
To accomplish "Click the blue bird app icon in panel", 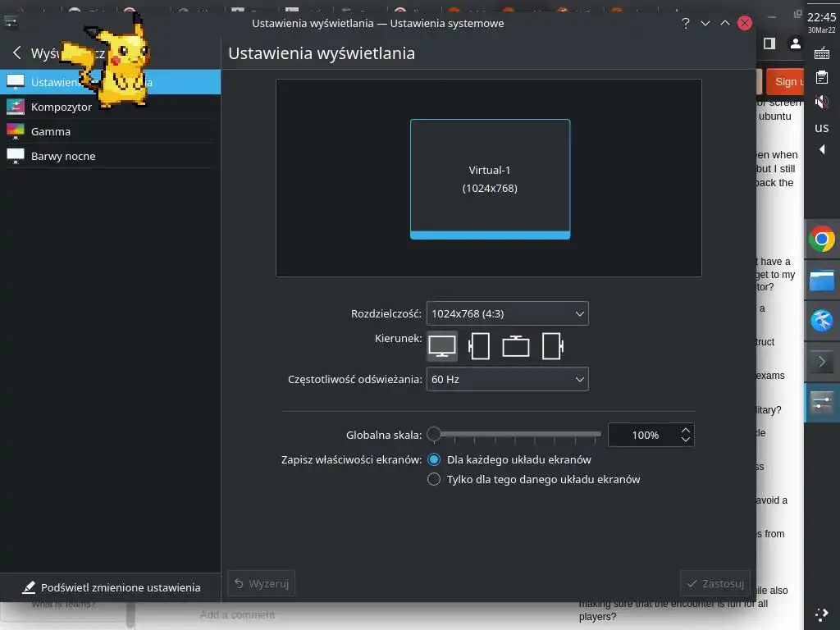I will click(x=822, y=321).
